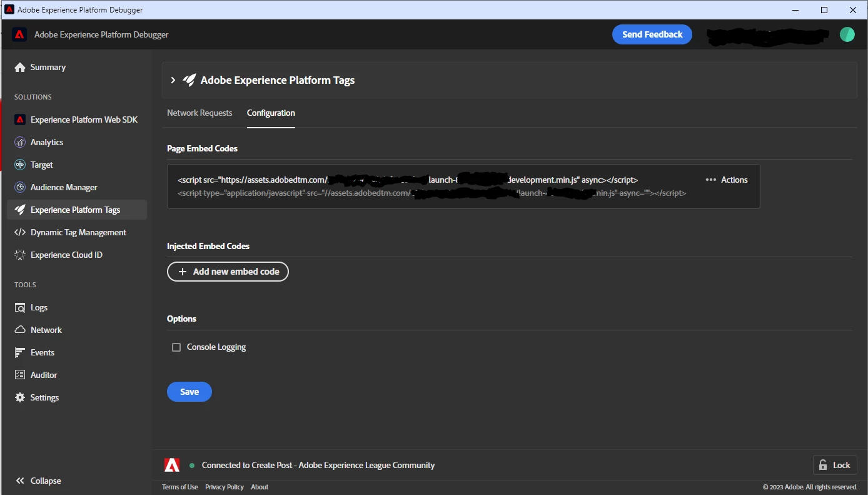Screen dimensions: 868x495
Task: Select the Configuration tab
Action: pos(271,113)
